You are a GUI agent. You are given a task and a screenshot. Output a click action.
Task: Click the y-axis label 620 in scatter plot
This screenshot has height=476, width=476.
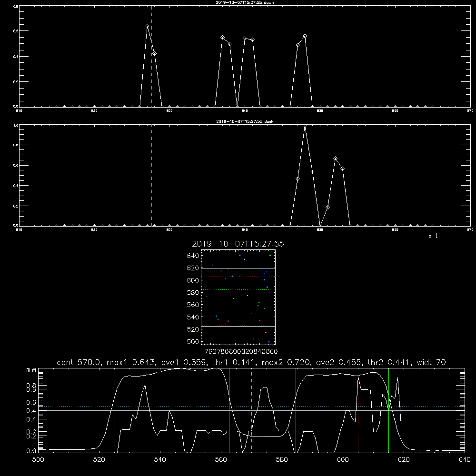pyautogui.click(x=193, y=268)
